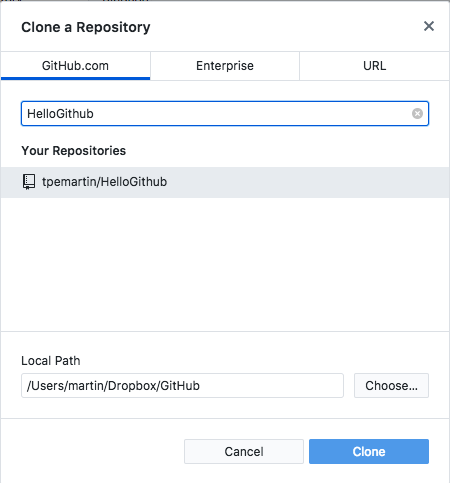Open the URL tab
This screenshot has width=450, height=483.
click(x=374, y=66)
